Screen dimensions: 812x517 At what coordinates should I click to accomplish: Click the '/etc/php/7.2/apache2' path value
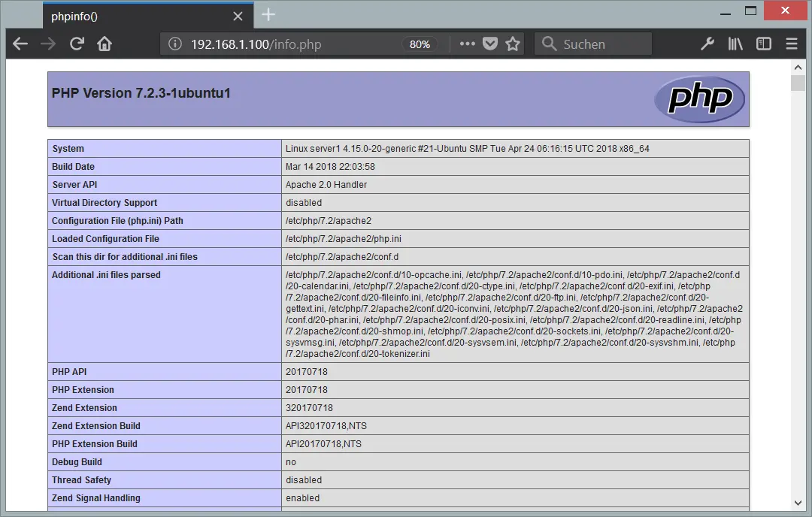pos(329,221)
